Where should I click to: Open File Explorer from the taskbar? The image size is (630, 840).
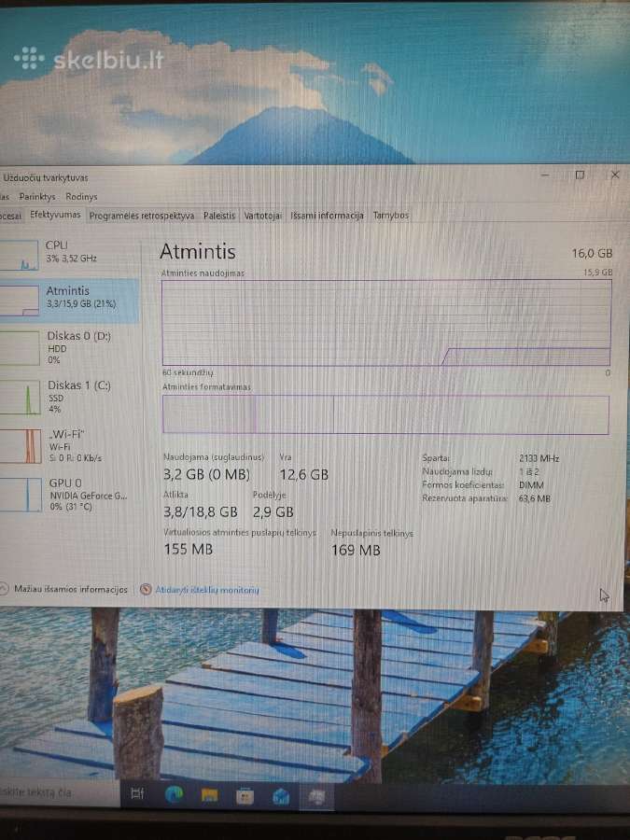(209, 795)
